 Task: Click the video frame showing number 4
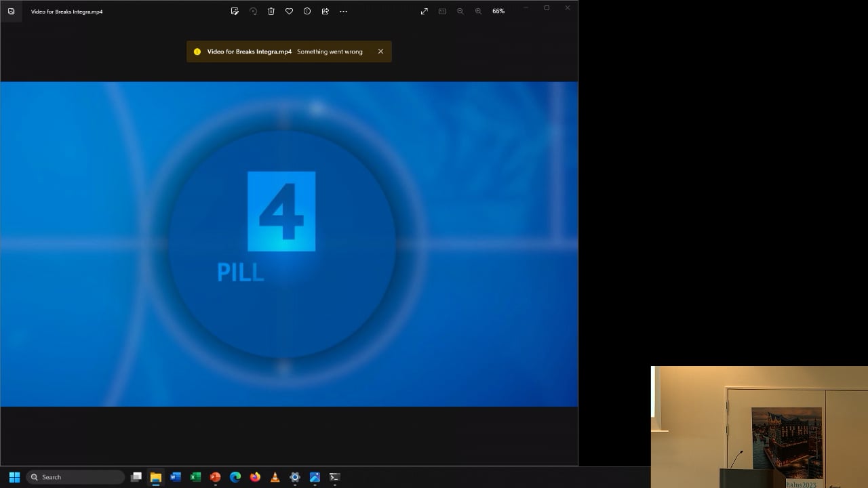tap(289, 244)
